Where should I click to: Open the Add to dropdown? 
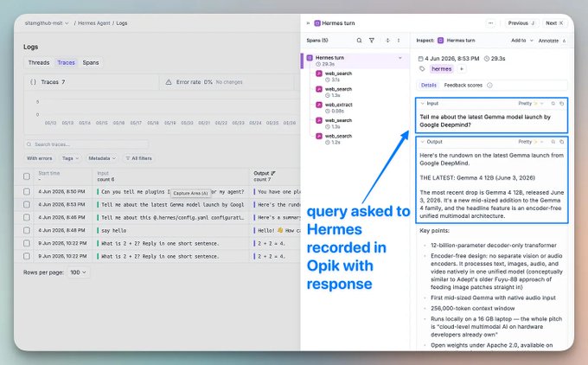click(521, 41)
